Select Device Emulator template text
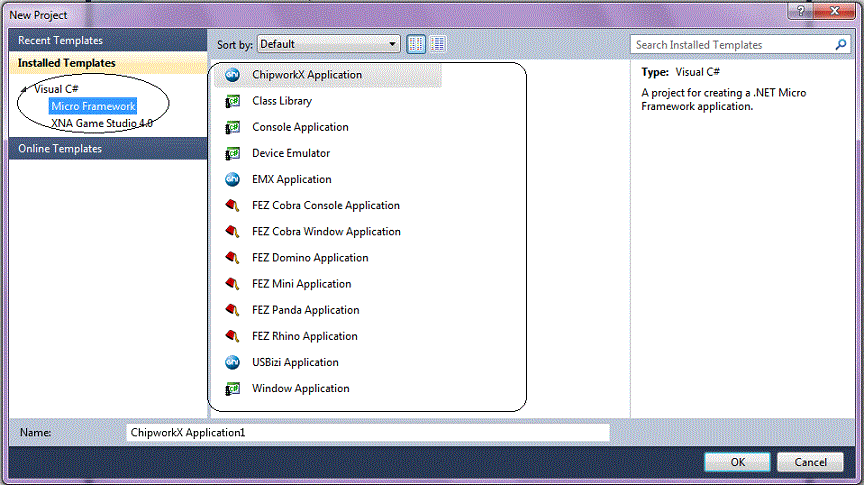This screenshot has height=485, width=864. (291, 153)
